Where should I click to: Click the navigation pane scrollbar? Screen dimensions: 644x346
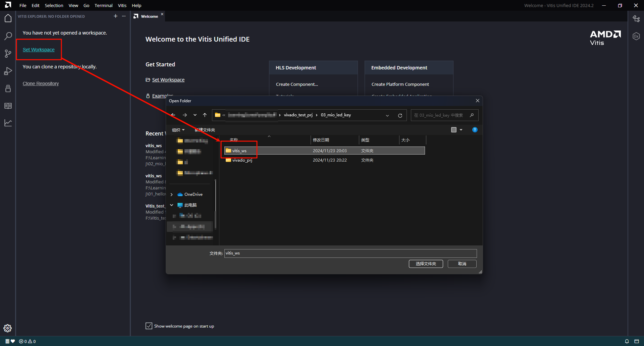[215, 204]
